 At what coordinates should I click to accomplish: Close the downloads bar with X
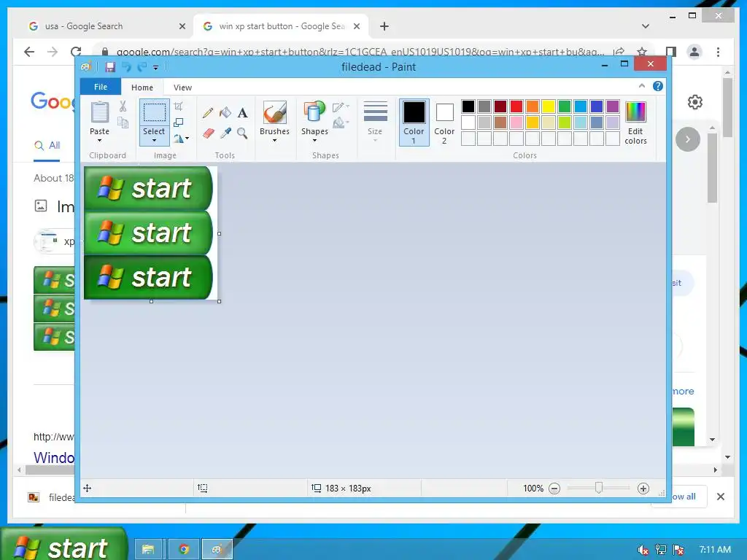click(721, 497)
